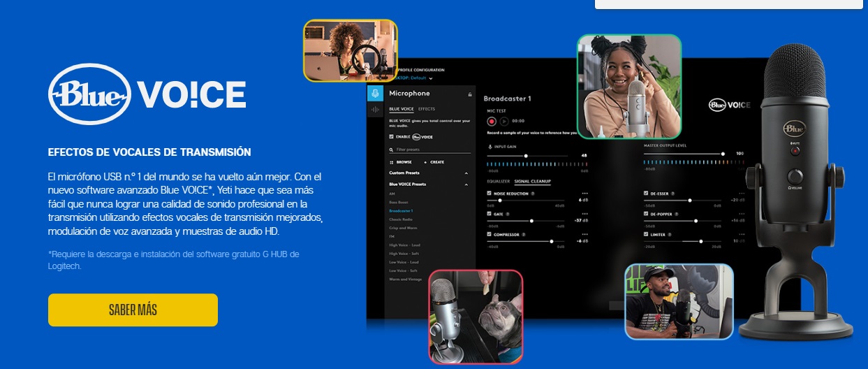Switch to the Effects tab
Screen dimensions: 868x369
[426, 109]
